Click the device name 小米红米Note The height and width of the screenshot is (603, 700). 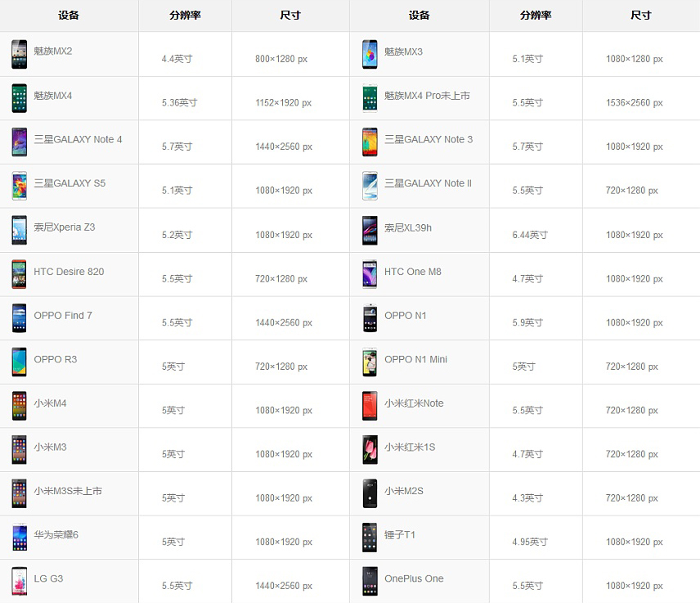pyautogui.click(x=414, y=403)
